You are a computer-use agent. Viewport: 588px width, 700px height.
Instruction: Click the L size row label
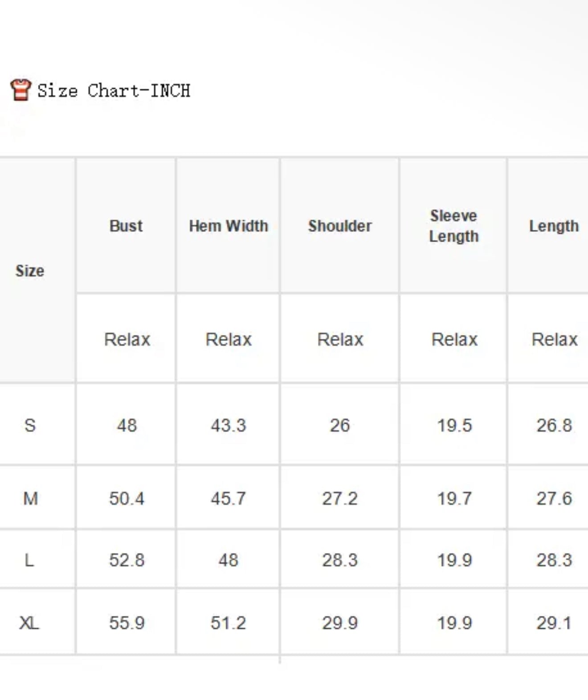coord(29,560)
